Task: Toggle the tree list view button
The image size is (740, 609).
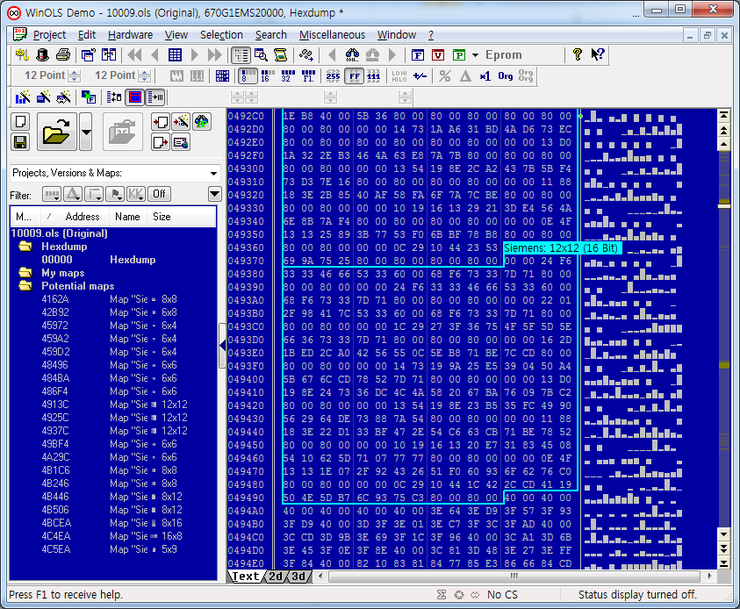Action: click(x=241, y=55)
